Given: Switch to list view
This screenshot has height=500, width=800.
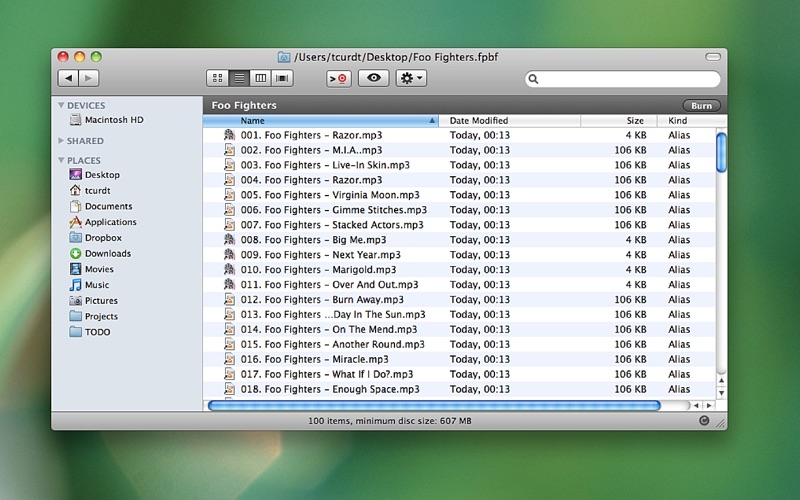Looking at the screenshot, I should 239,78.
